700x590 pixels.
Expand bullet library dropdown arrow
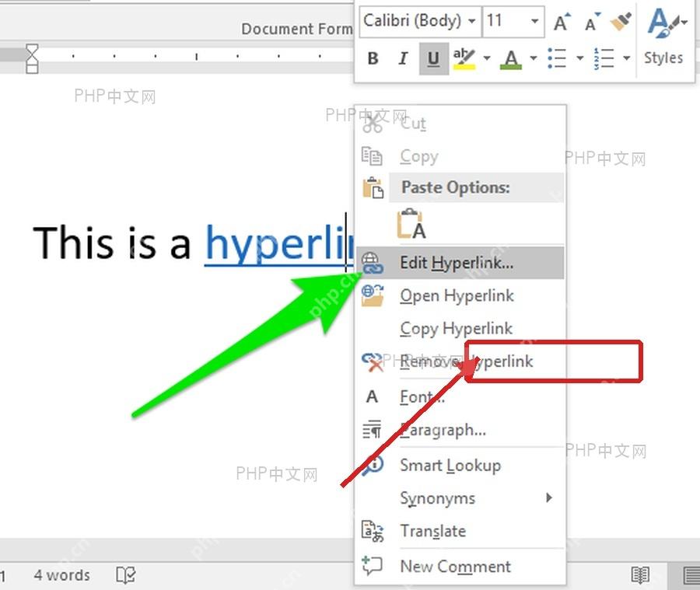(x=580, y=58)
